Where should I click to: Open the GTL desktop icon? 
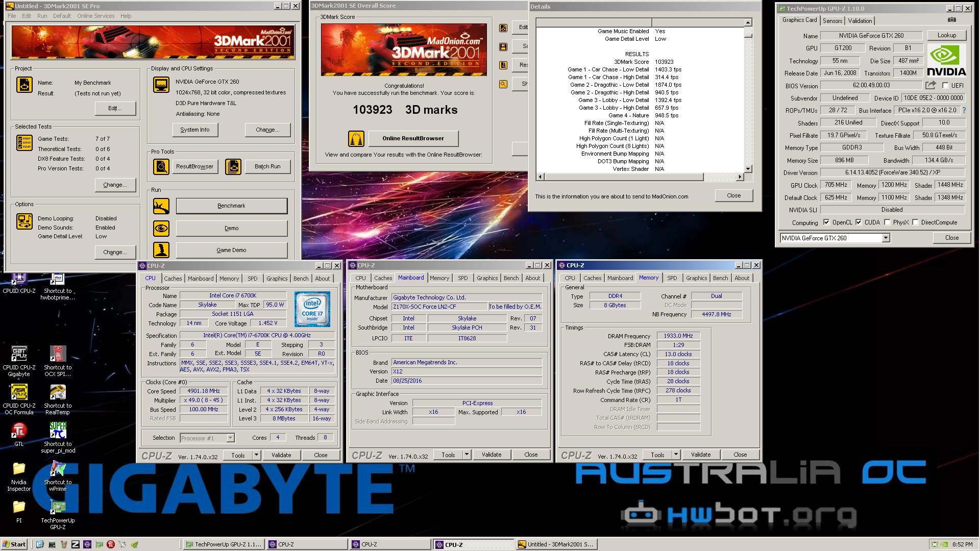pos(19,434)
